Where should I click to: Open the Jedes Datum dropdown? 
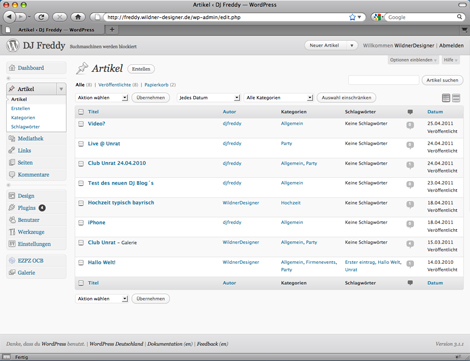pyautogui.click(x=208, y=98)
